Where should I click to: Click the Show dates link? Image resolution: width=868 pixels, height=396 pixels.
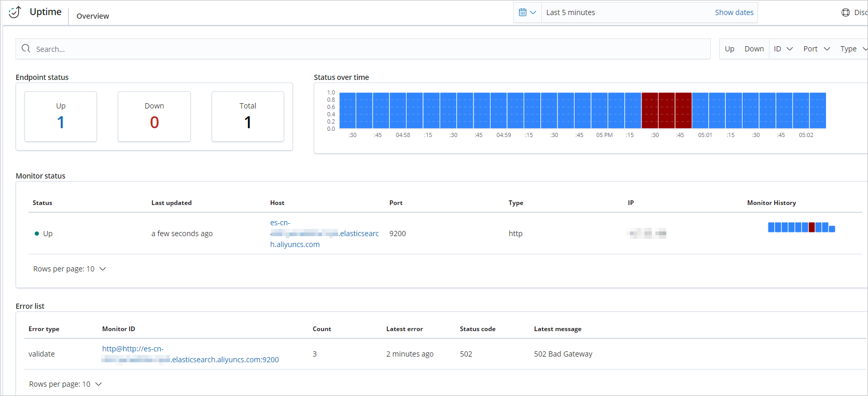point(734,12)
